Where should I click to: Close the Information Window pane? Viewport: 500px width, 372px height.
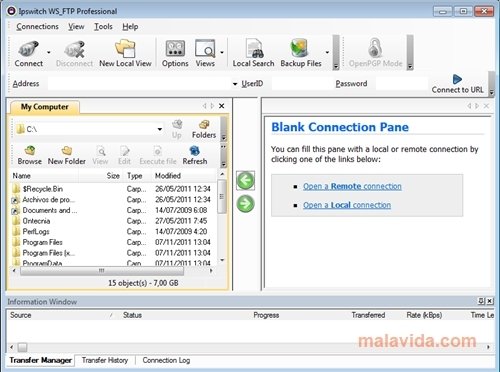pyautogui.click(x=489, y=301)
